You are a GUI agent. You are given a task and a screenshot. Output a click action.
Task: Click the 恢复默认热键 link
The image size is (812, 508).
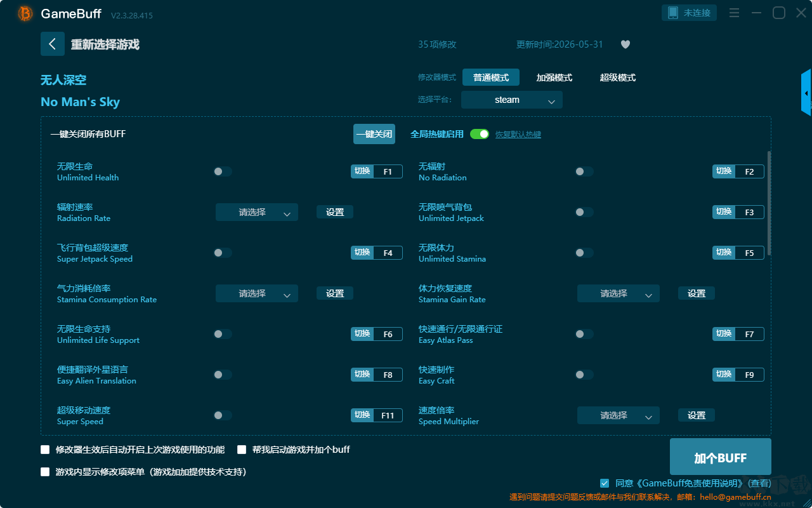pos(518,135)
